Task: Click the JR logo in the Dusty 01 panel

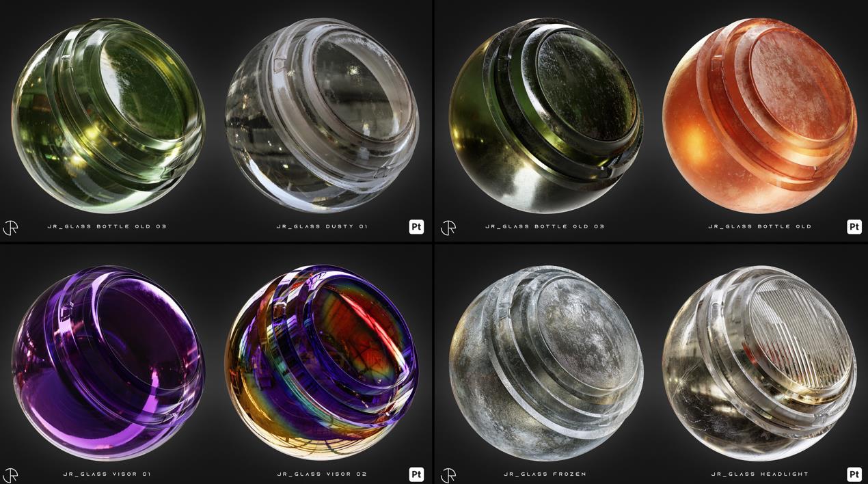Action: point(10,228)
